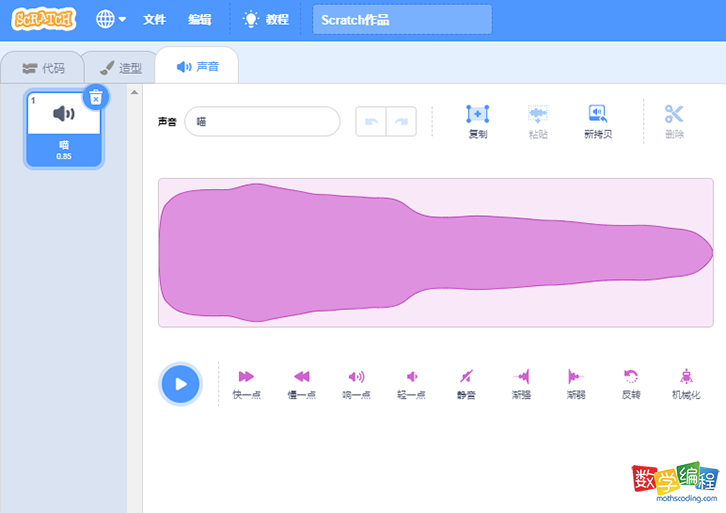Apply 轻一点 softer effect
Image resolution: width=726 pixels, height=513 pixels.
coord(411,385)
